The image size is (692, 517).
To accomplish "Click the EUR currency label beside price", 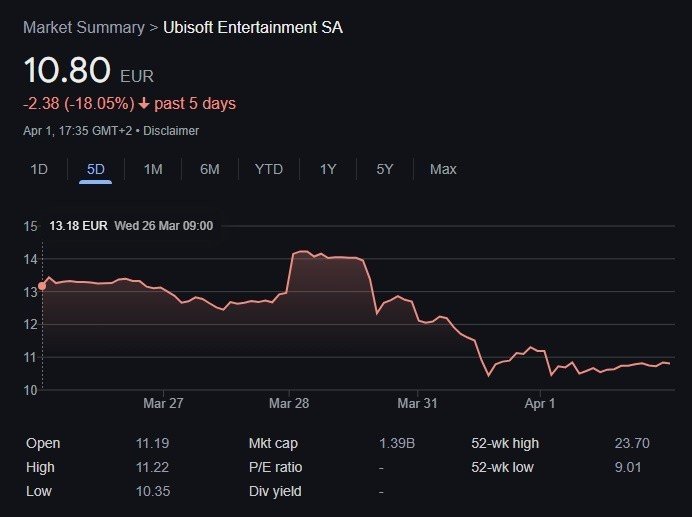I will point(137,76).
